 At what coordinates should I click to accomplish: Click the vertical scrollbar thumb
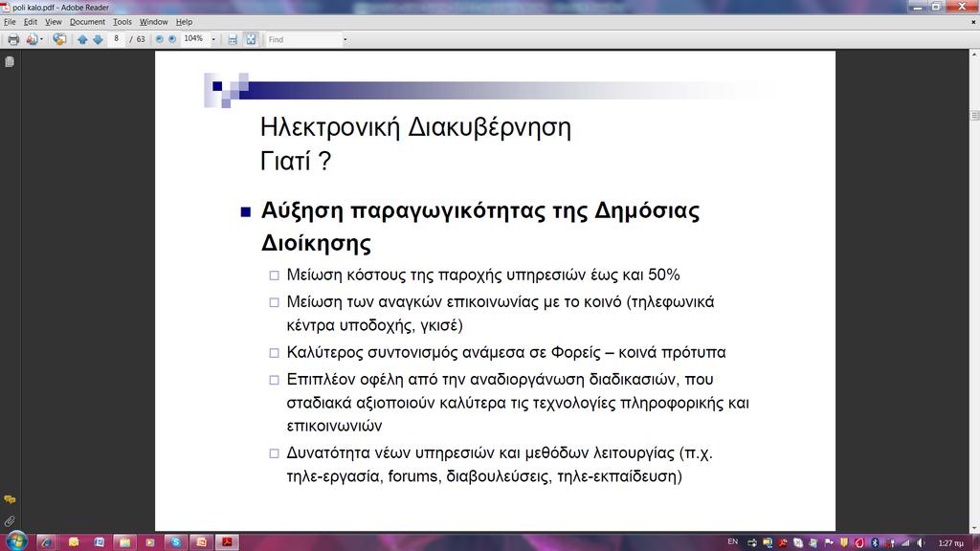[x=974, y=115]
